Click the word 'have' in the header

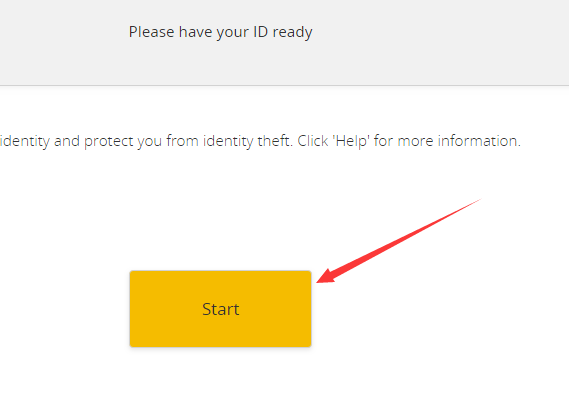click(195, 32)
